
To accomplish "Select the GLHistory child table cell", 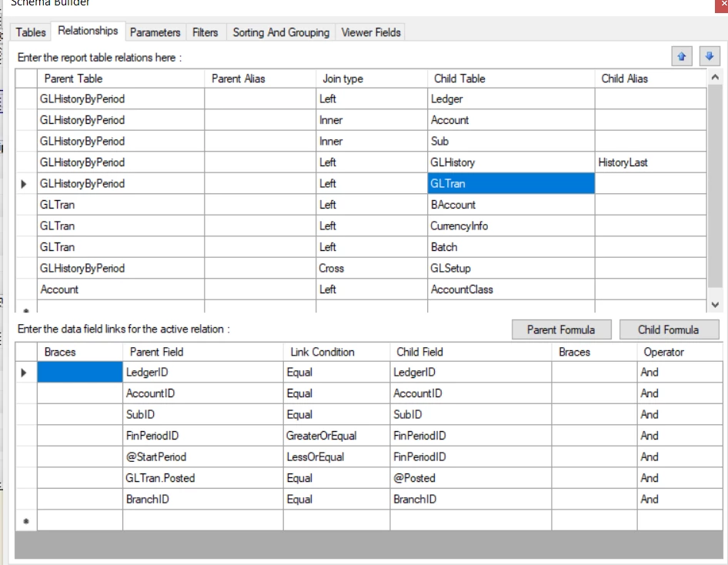I will point(511,162).
